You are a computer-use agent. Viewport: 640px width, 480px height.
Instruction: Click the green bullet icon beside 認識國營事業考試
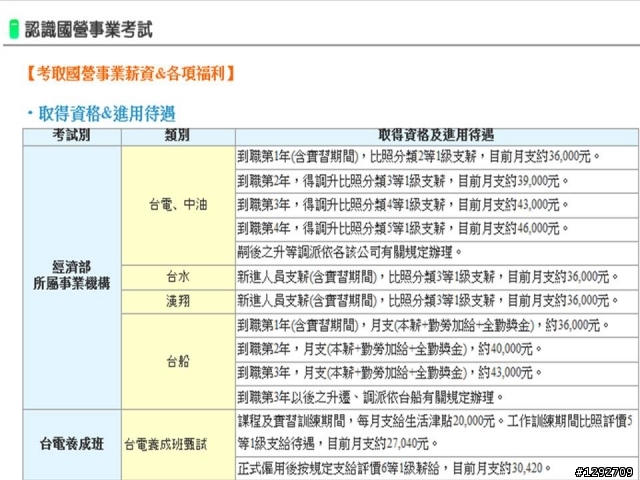14,29
